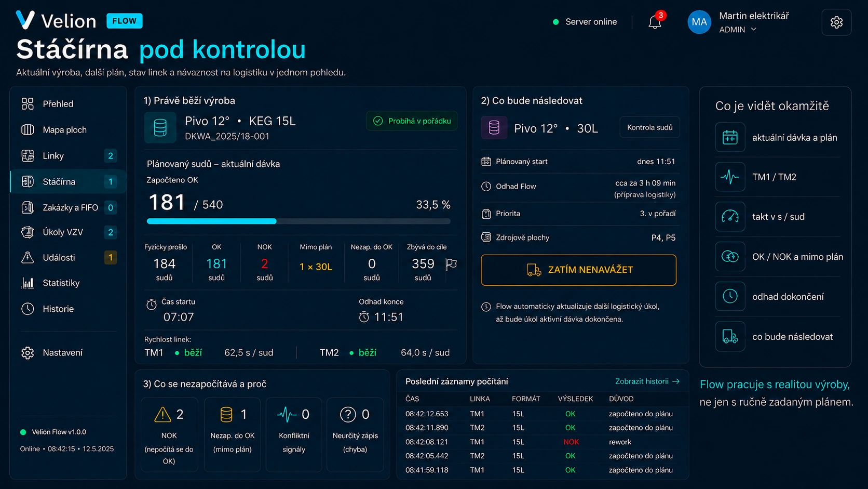Click the info icon by Flow automaticky note
The image size is (868, 489).
(486, 307)
